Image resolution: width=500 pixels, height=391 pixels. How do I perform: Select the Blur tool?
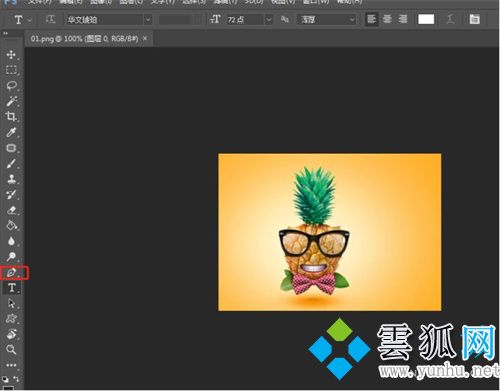tap(11, 241)
